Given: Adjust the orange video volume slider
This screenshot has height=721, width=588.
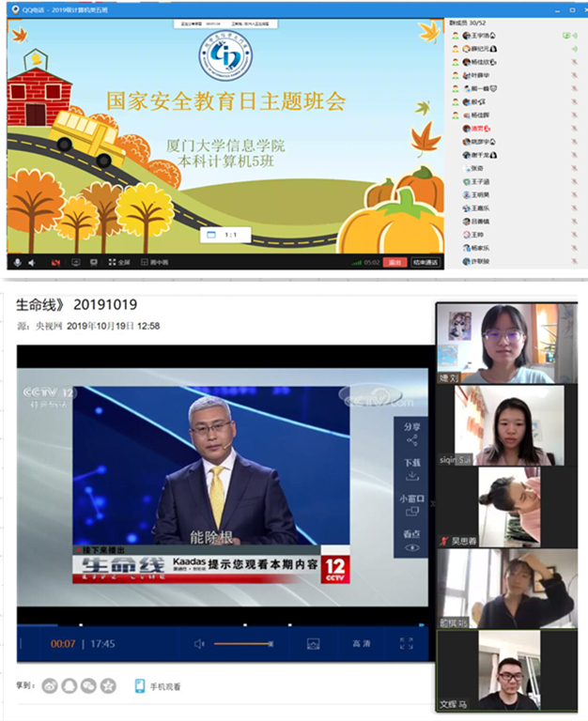Looking at the screenshot, I should (x=242, y=644).
